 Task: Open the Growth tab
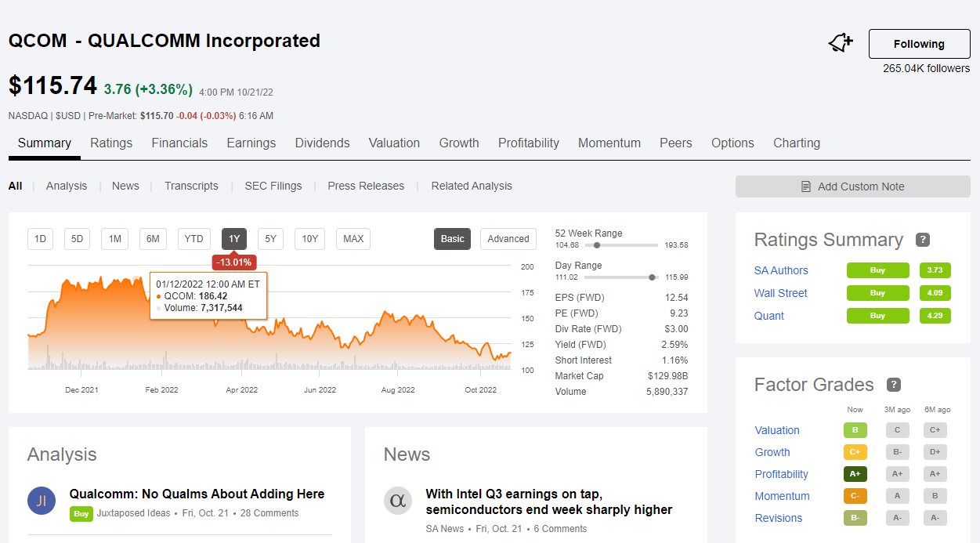click(x=459, y=143)
